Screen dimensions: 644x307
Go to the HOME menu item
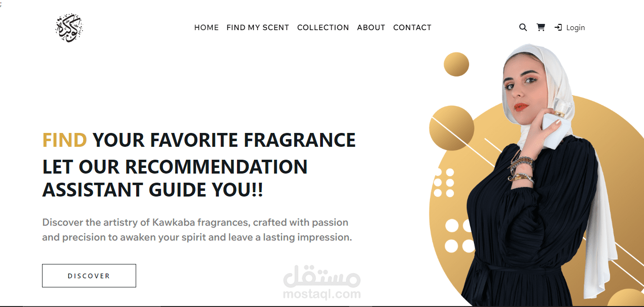tap(206, 28)
